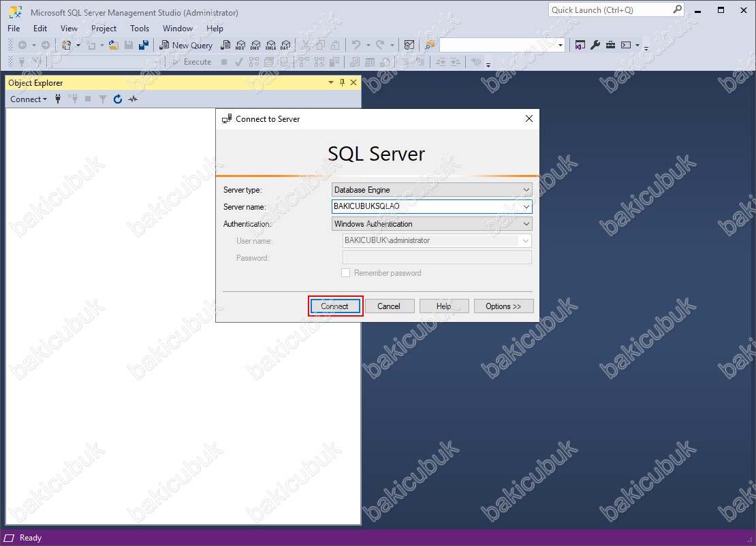Open the New Project icon dropdown arrow
Image resolution: width=756 pixels, height=546 pixels.
click(x=78, y=46)
